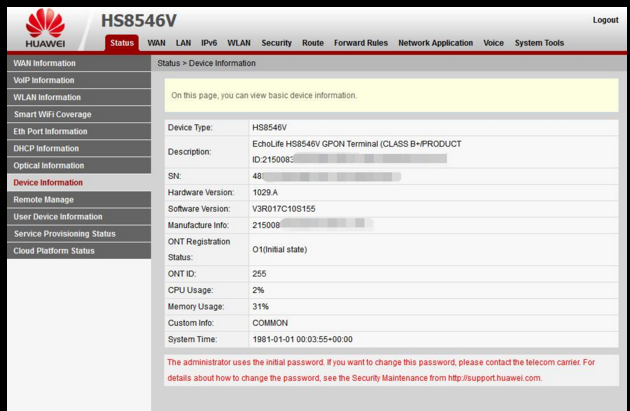This screenshot has height=411, width=630.
Task: Open Remote Manage page
Action: (79, 200)
